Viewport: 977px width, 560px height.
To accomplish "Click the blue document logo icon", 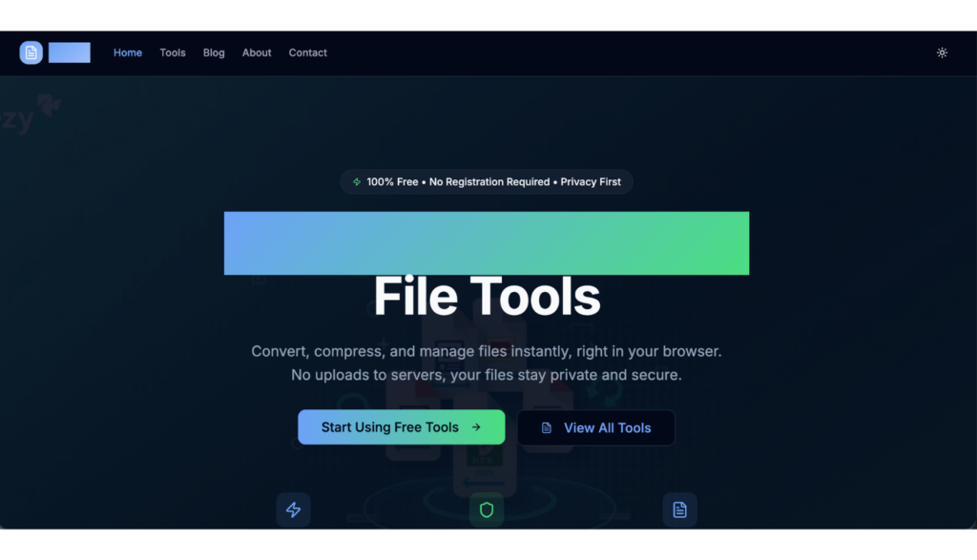I will (x=31, y=52).
